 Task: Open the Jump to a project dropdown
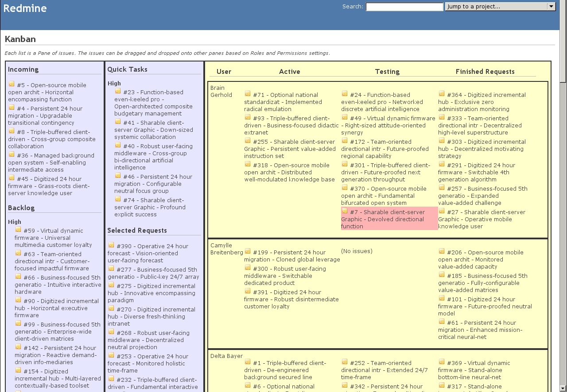click(x=500, y=7)
